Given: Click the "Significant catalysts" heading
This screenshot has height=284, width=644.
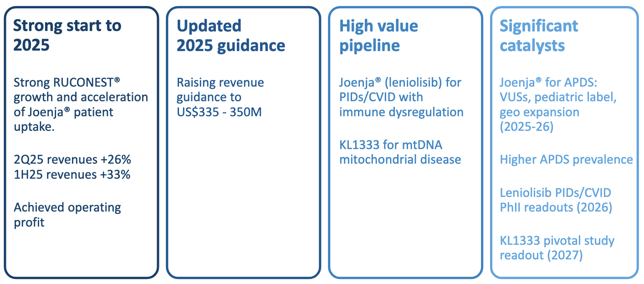Looking at the screenshot, I should click(x=539, y=35).
